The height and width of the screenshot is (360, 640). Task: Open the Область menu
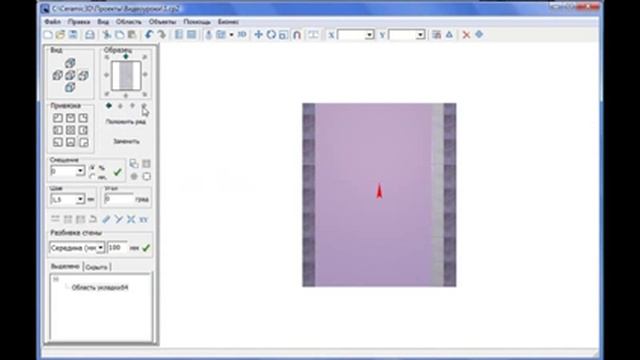129,22
